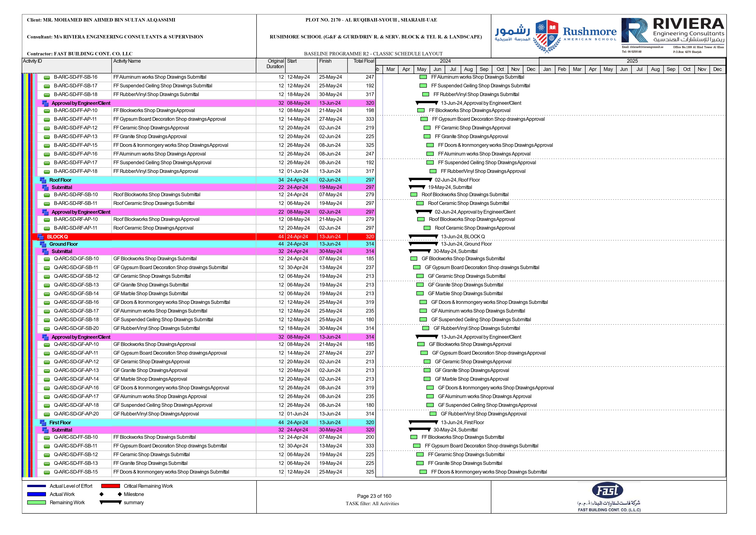
Task: Click the TASK filter: All Activities text
Action: click(x=372, y=504)
